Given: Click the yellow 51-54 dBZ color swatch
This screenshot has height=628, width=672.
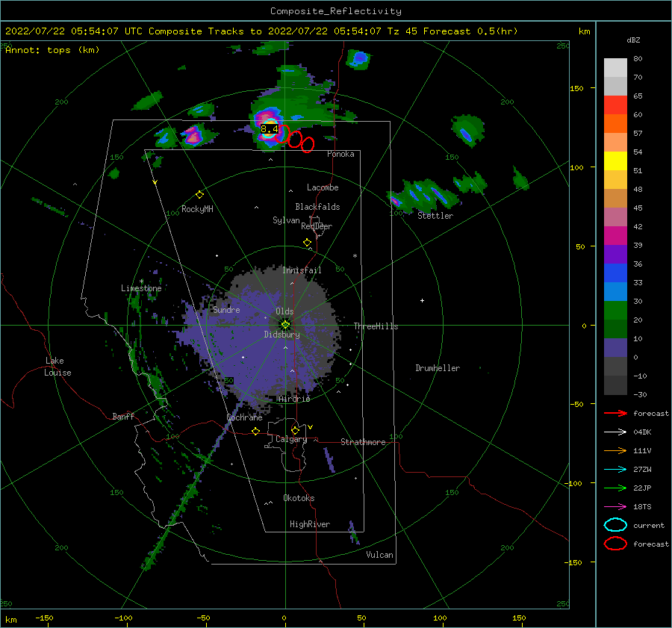Looking at the screenshot, I should [x=615, y=161].
